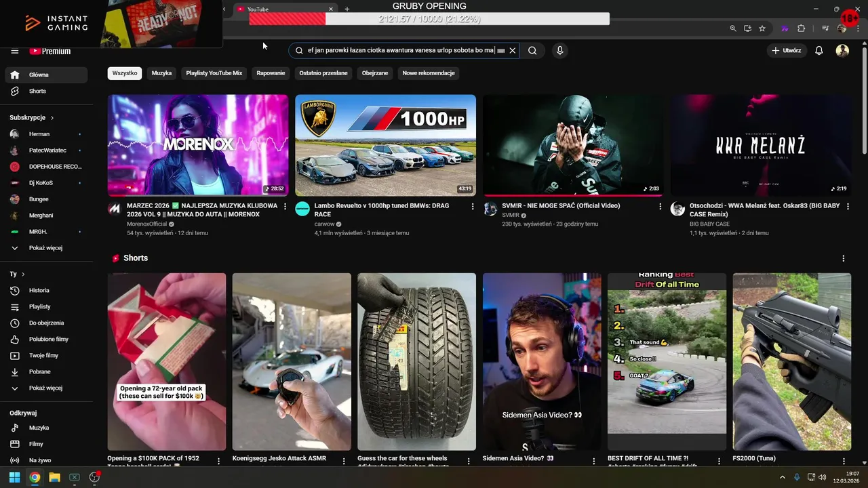Select the Wszystko filter chip

125,73
